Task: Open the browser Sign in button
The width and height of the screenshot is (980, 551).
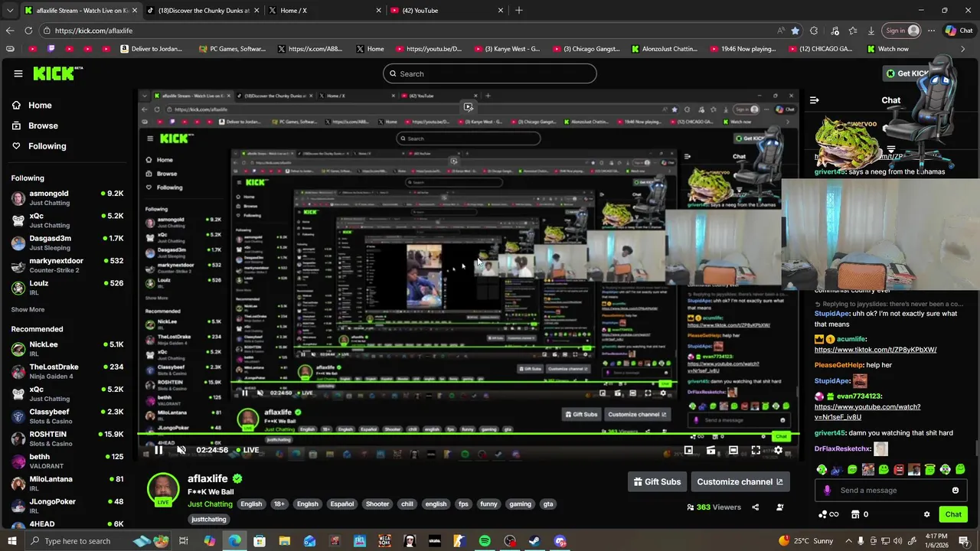Action: 902,31
